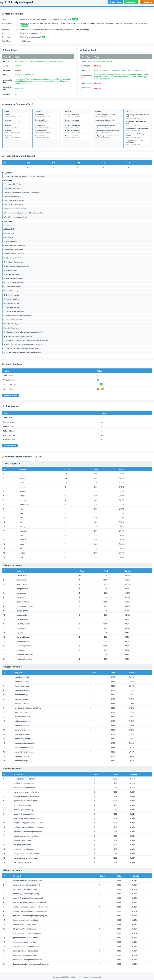This screenshot has width=154, height=980.
Task: Show all 48 links
Action: tap(10, 445)
